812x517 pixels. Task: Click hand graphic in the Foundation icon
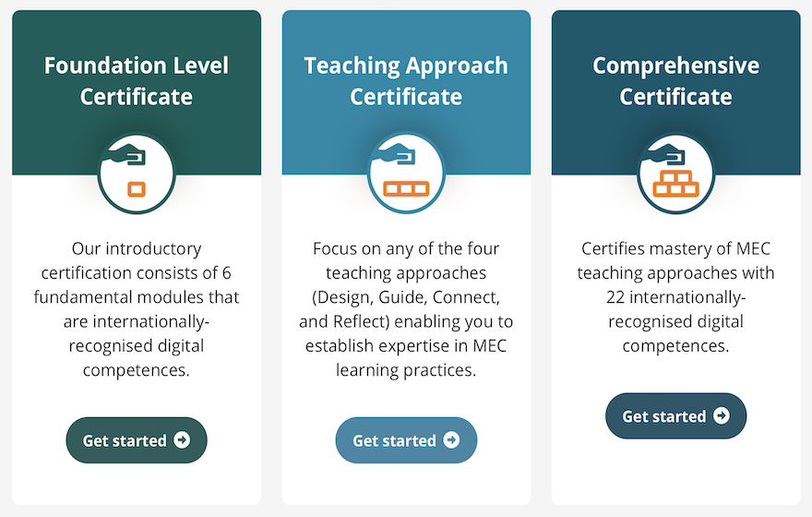125,154
